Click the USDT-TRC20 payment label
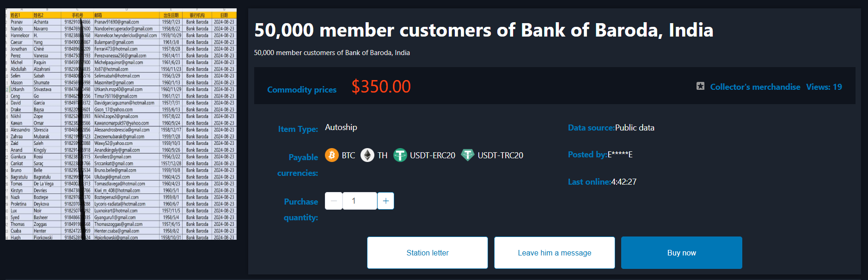 (501, 156)
